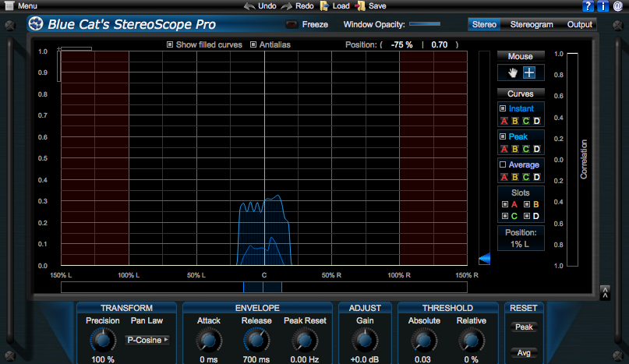Image resolution: width=629 pixels, height=364 pixels.
Task: Click Peak curve slot A letter
Action: (x=504, y=149)
